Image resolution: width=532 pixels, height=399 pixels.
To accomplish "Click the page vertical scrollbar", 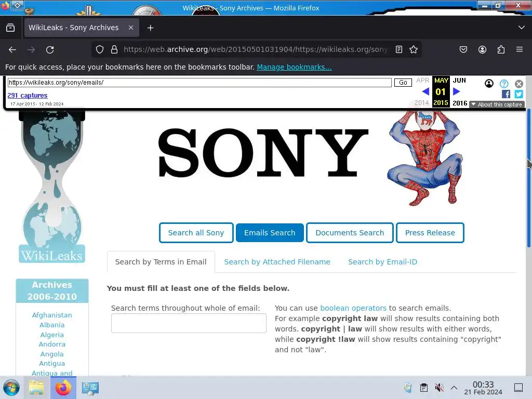I will pyautogui.click(x=528, y=178).
